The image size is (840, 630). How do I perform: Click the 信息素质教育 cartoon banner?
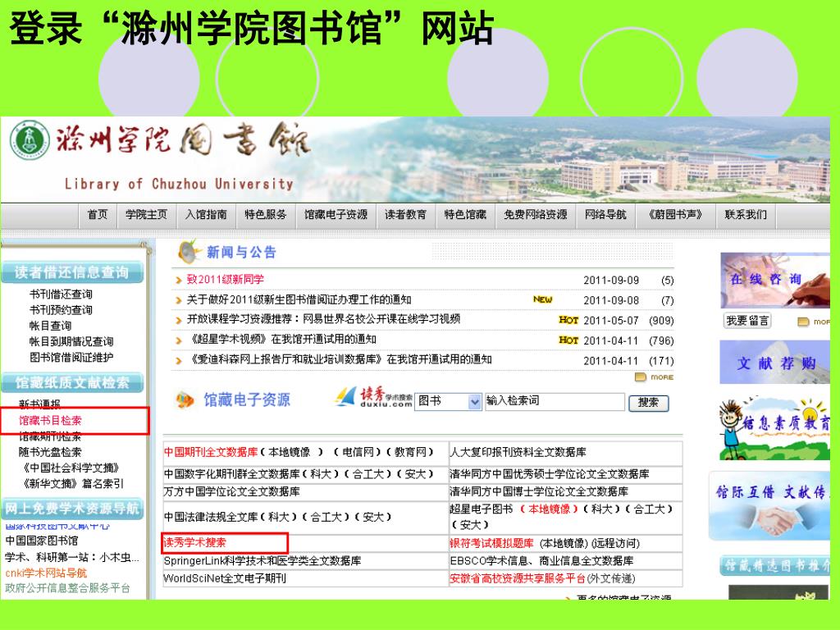click(x=774, y=427)
